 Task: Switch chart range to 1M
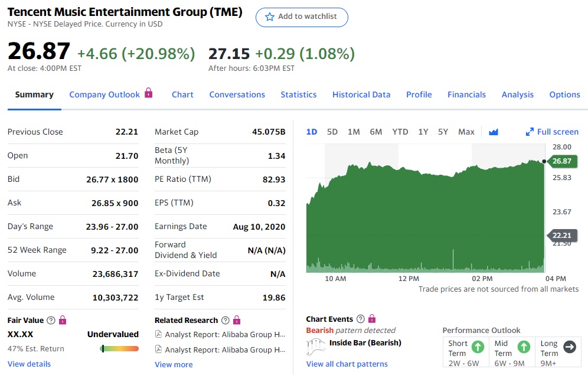coord(354,132)
